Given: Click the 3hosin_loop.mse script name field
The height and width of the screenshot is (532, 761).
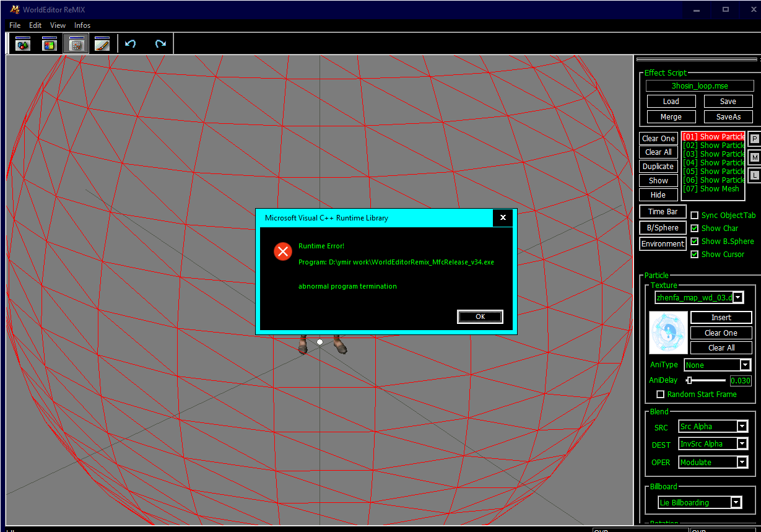Looking at the screenshot, I should pos(700,87).
